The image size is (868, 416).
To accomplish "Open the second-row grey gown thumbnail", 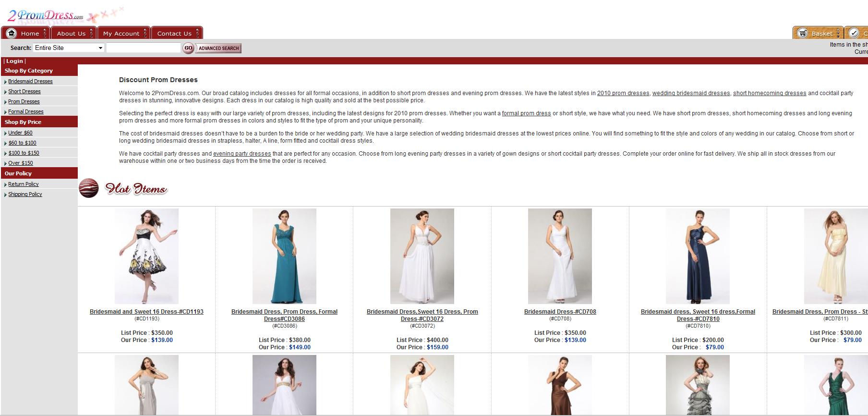I will coord(146,385).
